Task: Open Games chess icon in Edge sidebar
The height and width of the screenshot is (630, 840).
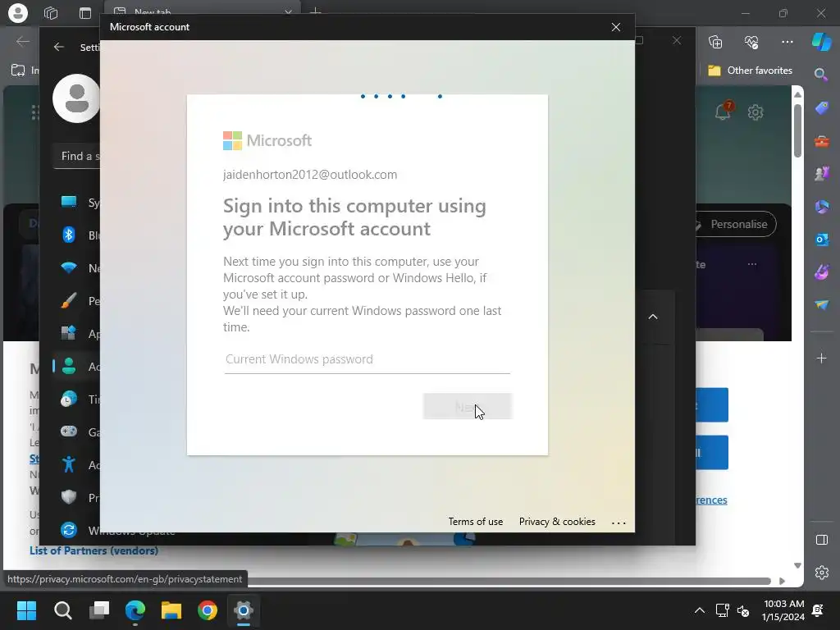Action: [822, 174]
